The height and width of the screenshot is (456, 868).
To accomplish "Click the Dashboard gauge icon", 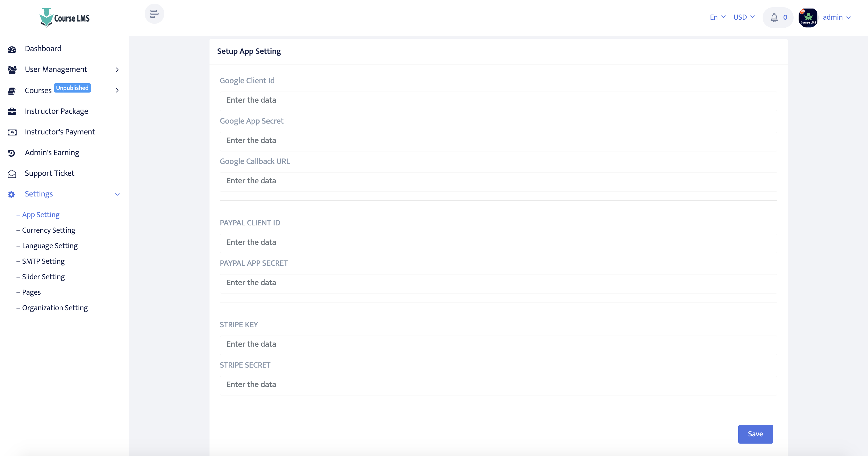I will click(12, 49).
